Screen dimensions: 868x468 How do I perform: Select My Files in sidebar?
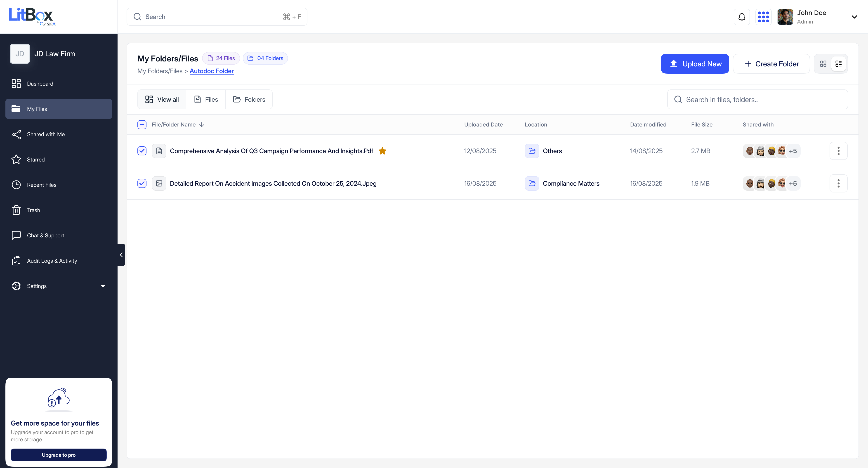pyautogui.click(x=59, y=109)
